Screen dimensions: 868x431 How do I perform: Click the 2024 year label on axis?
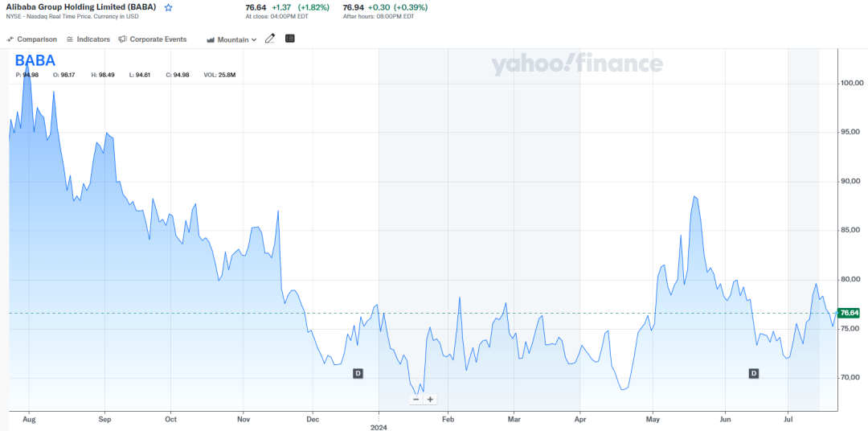379,428
